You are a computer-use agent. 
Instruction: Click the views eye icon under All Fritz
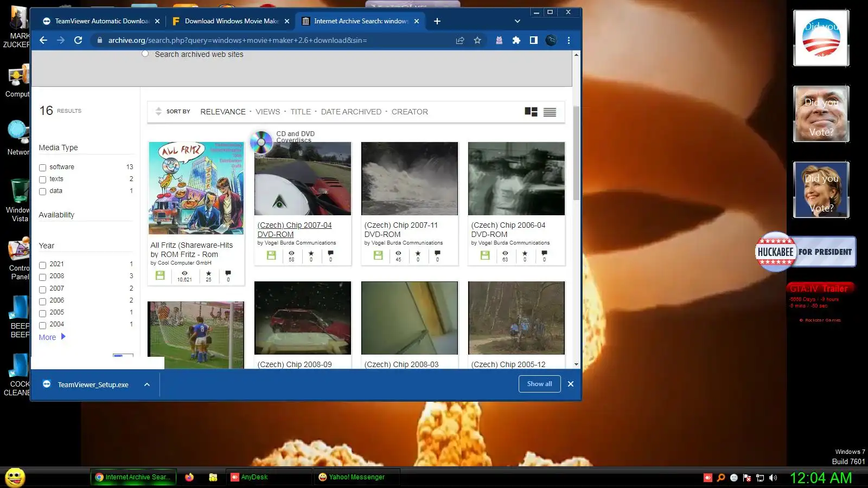point(184,273)
